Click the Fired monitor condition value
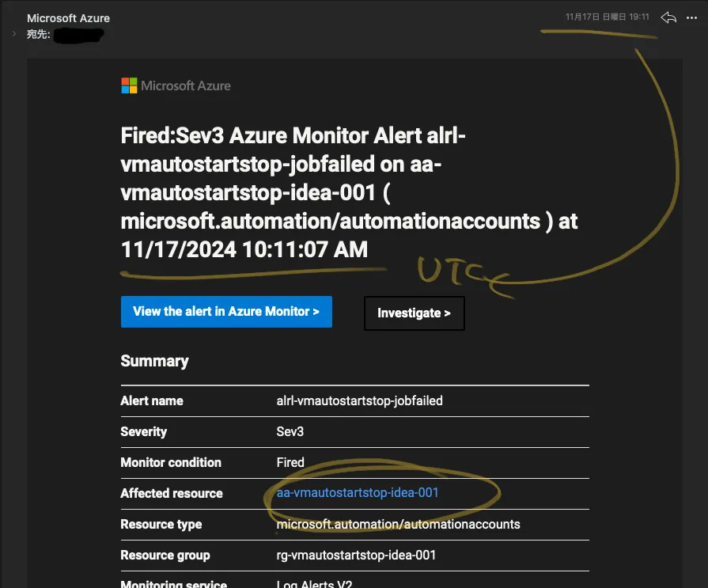The image size is (708, 588). pyautogui.click(x=290, y=462)
